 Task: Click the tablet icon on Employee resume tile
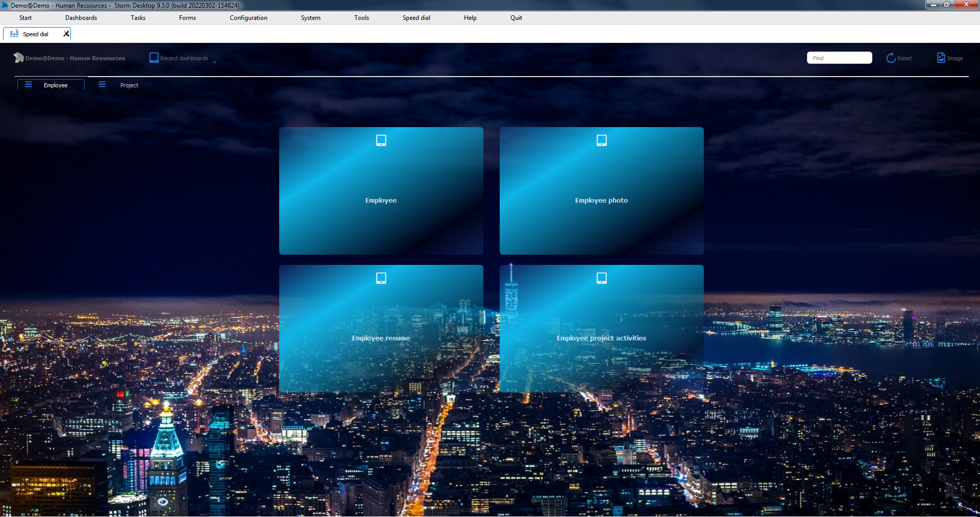[381, 278]
